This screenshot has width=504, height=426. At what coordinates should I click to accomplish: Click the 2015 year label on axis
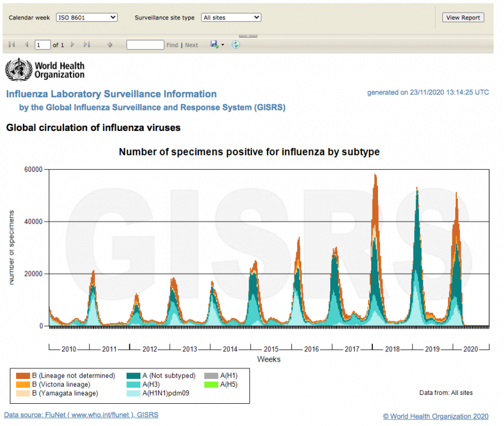pyautogui.click(x=271, y=349)
